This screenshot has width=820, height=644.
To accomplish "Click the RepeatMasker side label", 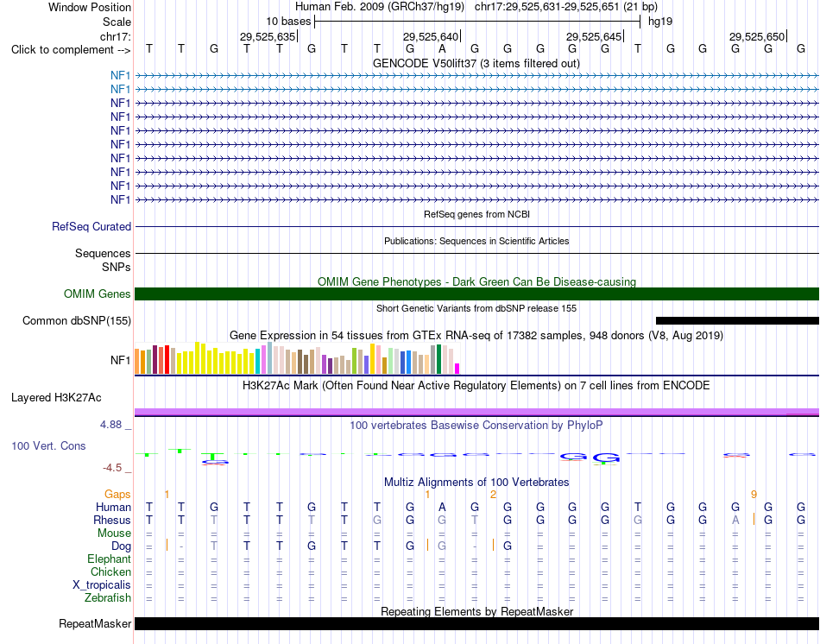I will pos(95,623).
